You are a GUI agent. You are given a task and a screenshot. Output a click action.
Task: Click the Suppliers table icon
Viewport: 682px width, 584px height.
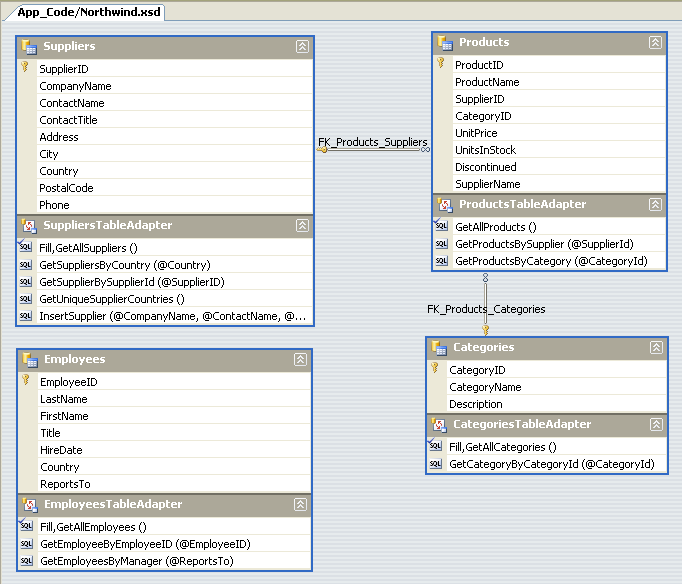[29, 47]
